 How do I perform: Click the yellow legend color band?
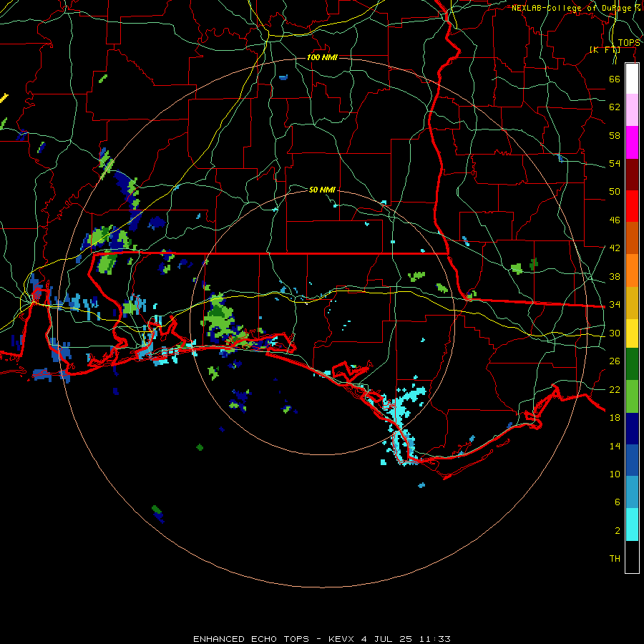632,333
